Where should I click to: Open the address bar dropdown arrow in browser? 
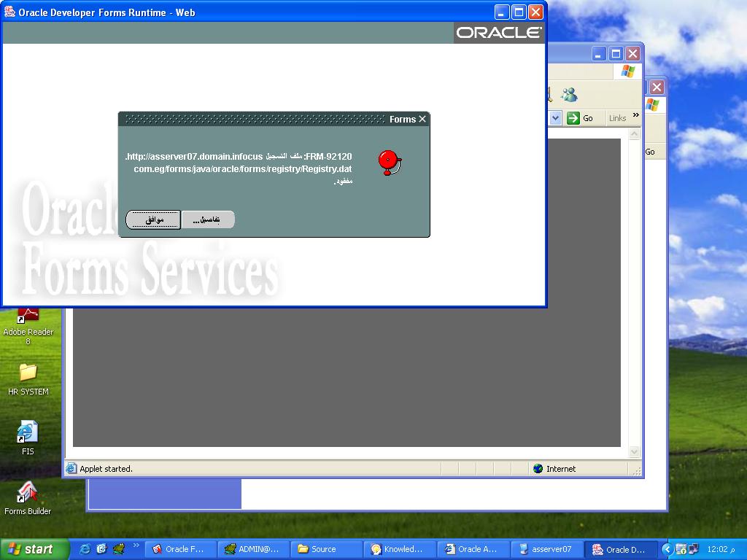(555, 118)
